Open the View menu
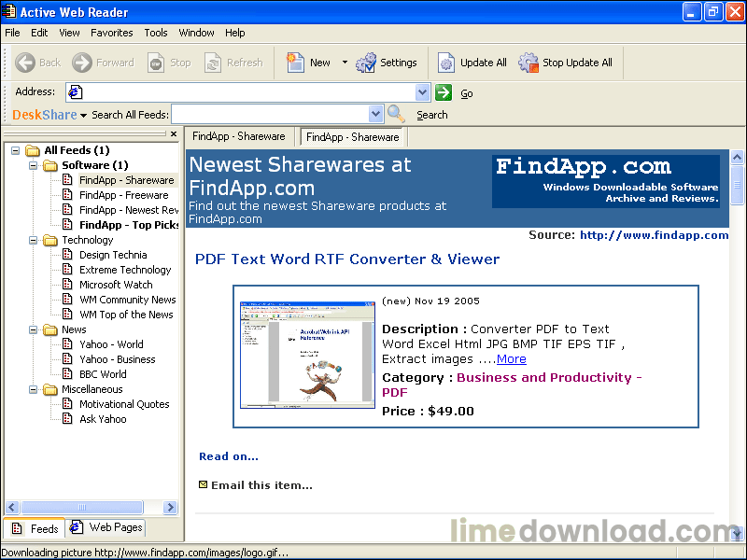 coord(69,33)
